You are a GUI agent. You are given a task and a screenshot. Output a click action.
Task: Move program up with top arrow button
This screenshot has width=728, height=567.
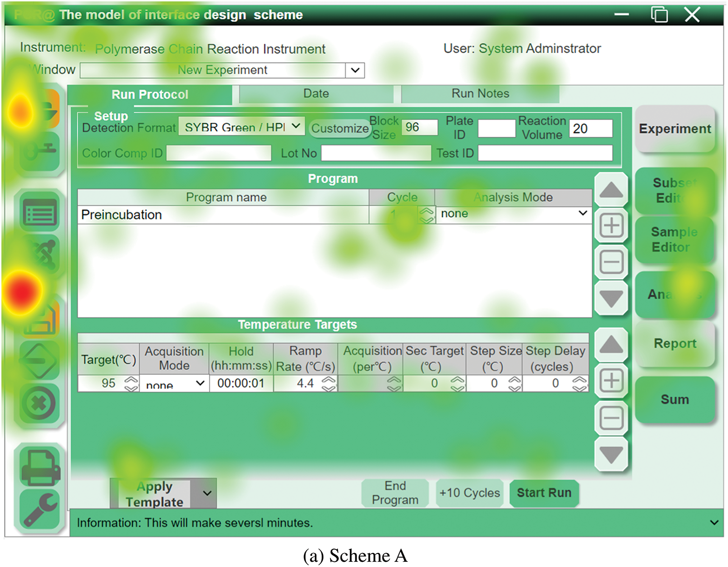pyautogui.click(x=611, y=190)
